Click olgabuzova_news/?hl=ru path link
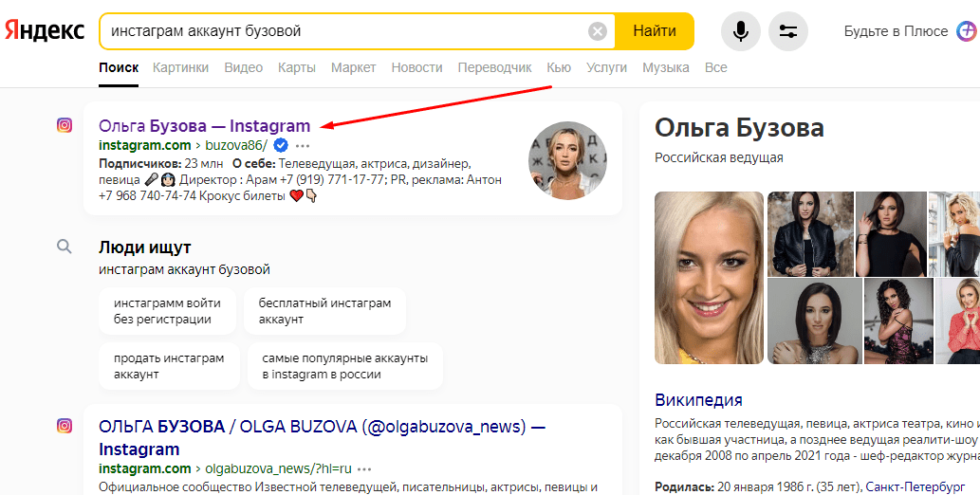This screenshot has height=495, width=980. (278, 468)
